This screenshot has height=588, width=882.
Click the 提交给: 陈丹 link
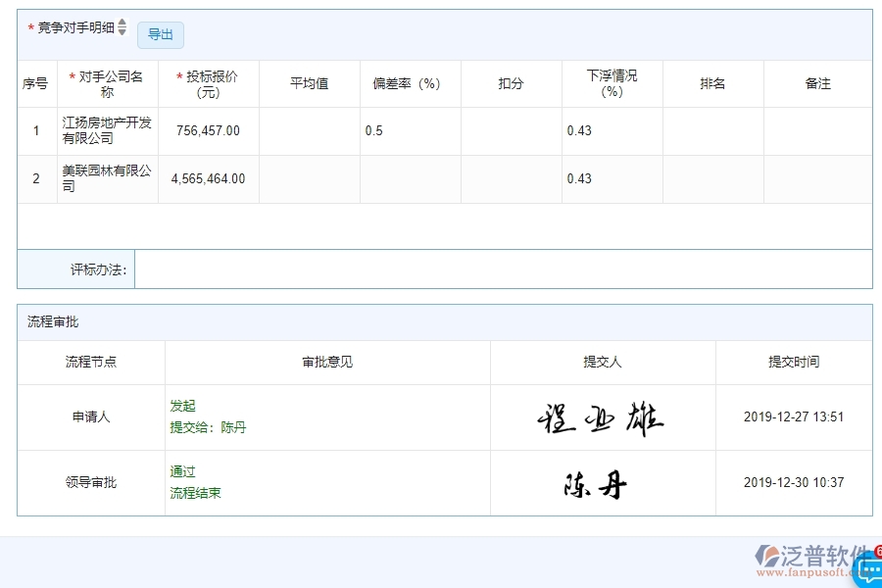(208, 426)
